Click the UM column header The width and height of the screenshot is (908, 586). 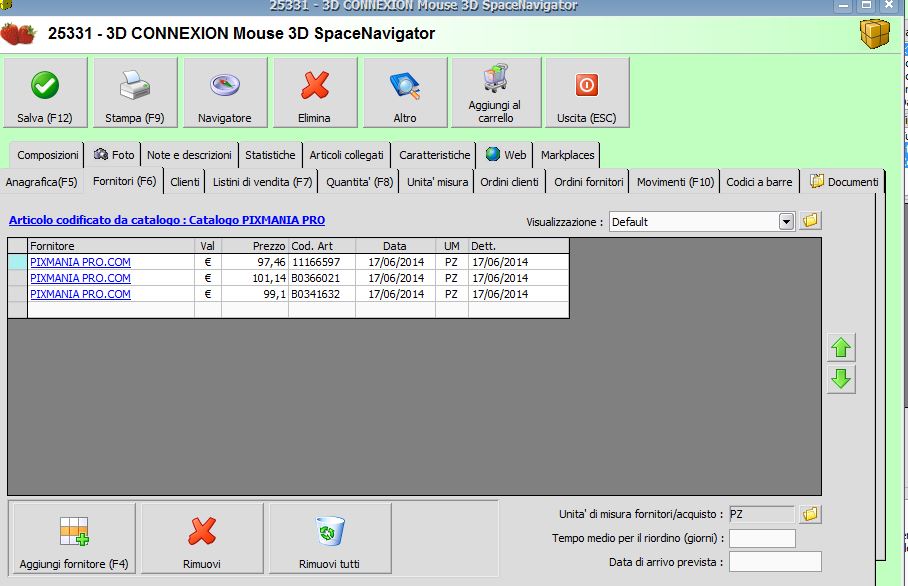pyautogui.click(x=452, y=246)
